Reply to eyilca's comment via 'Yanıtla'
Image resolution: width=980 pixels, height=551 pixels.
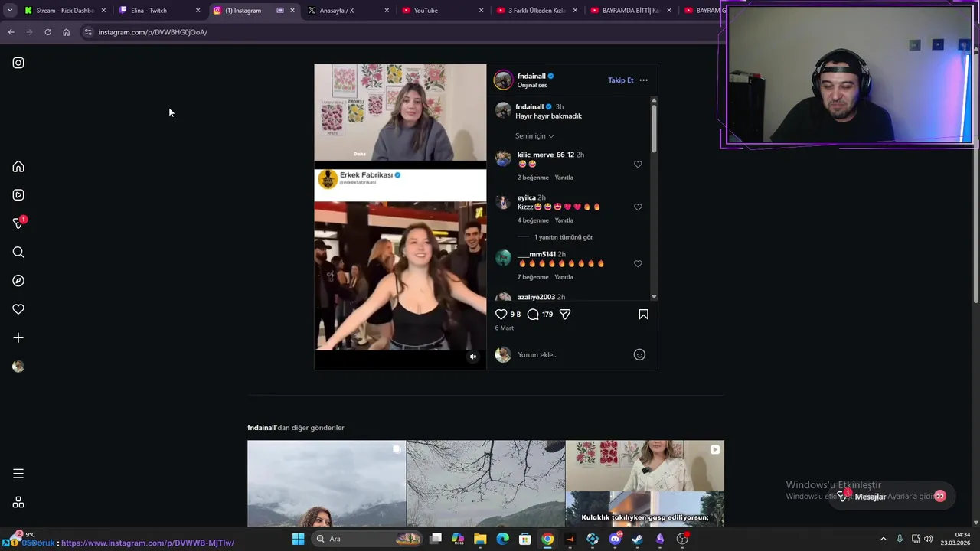point(563,220)
